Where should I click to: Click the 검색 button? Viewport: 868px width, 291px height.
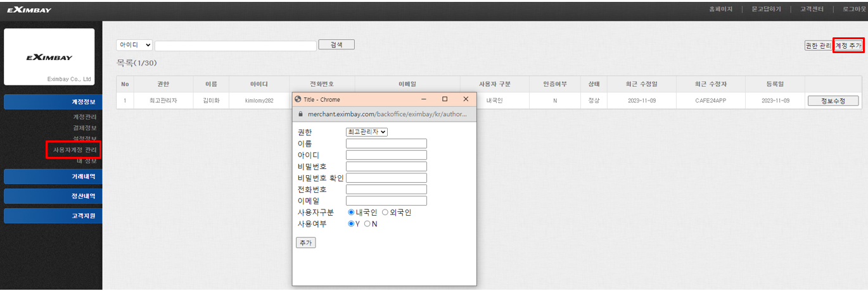tap(336, 45)
